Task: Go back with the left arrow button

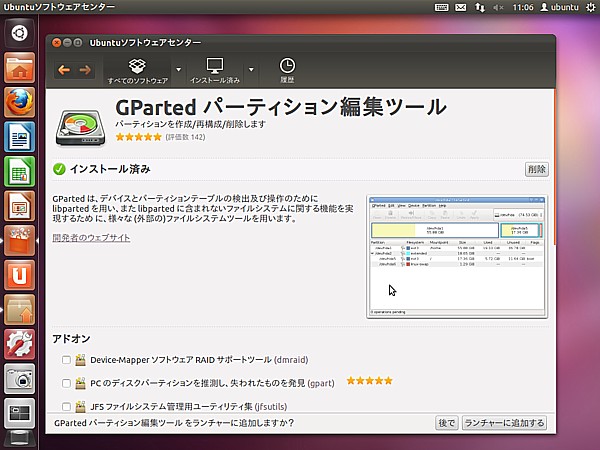Action: (64, 70)
